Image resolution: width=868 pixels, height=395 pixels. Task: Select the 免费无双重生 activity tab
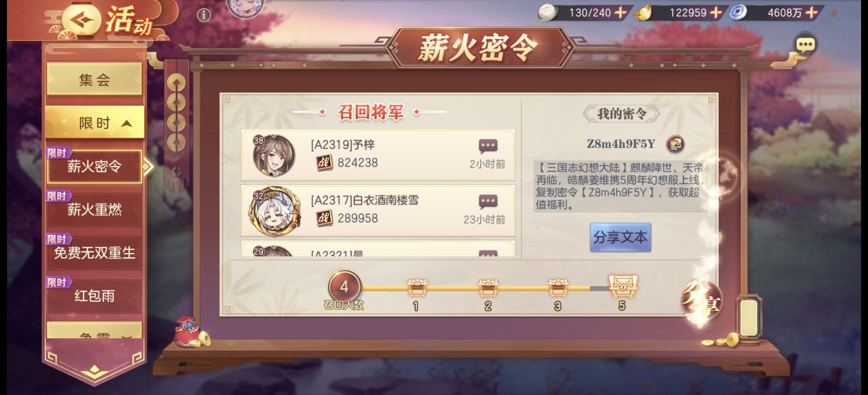click(x=94, y=253)
